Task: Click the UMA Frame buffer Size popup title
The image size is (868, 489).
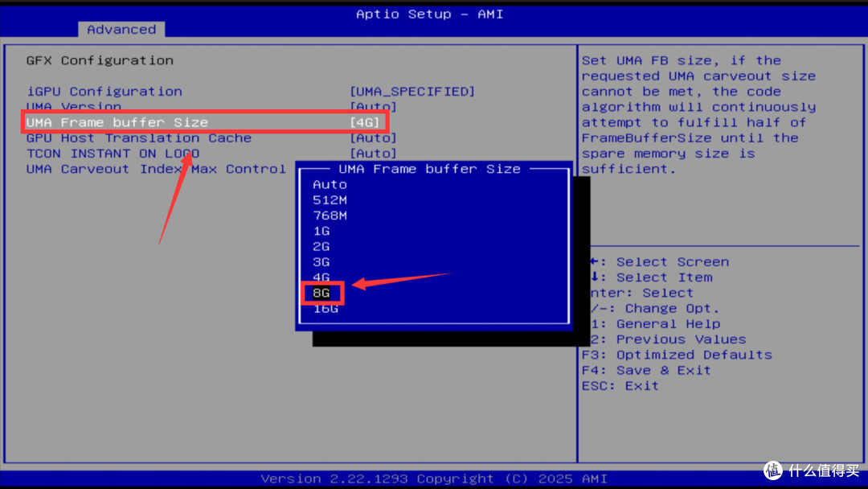Action: tap(429, 169)
